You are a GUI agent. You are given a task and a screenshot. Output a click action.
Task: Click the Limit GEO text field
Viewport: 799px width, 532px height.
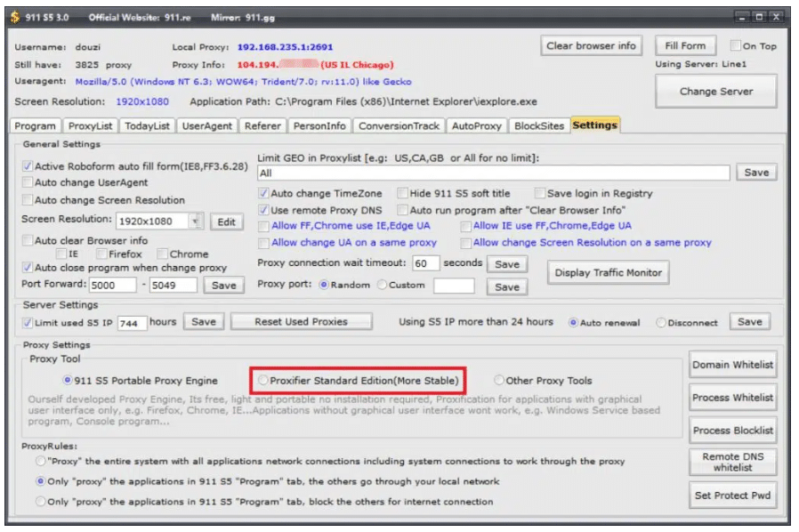coord(493,173)
